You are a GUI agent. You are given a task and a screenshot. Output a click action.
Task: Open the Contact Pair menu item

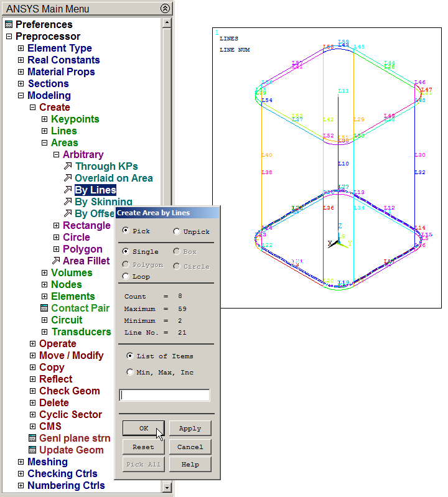click(x=80, y=308)
